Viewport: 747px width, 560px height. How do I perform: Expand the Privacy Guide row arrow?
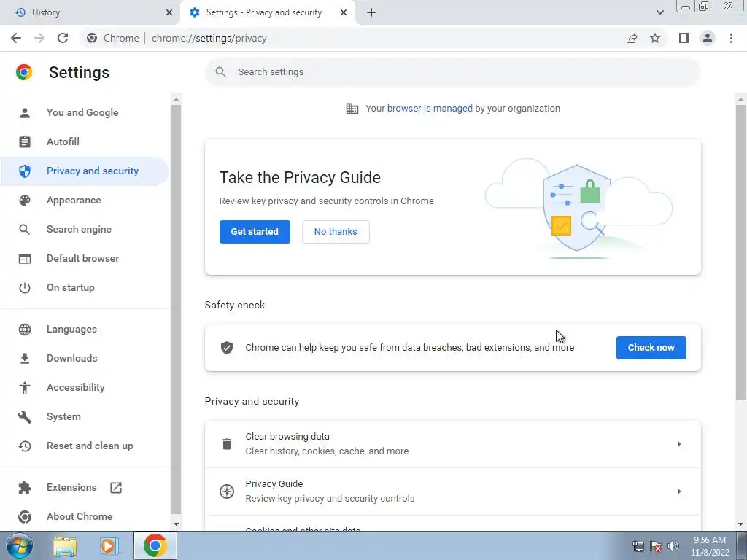(x=679, y=491)
